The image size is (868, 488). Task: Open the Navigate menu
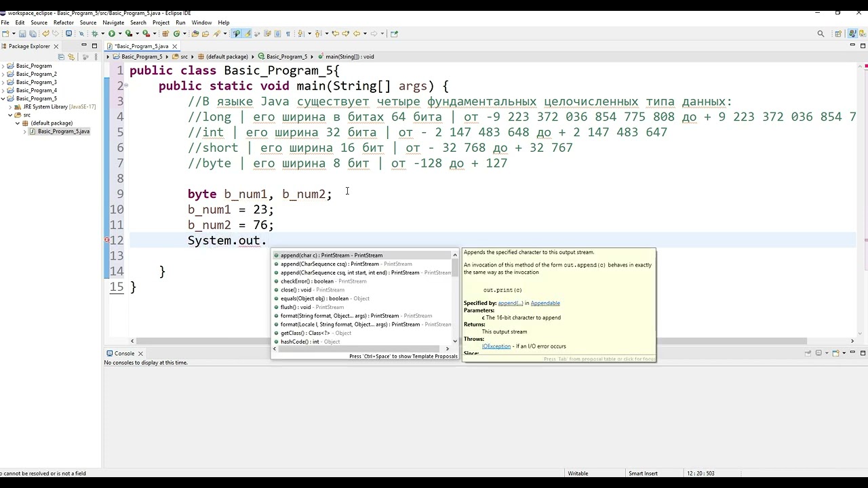[x=113, y=22]
